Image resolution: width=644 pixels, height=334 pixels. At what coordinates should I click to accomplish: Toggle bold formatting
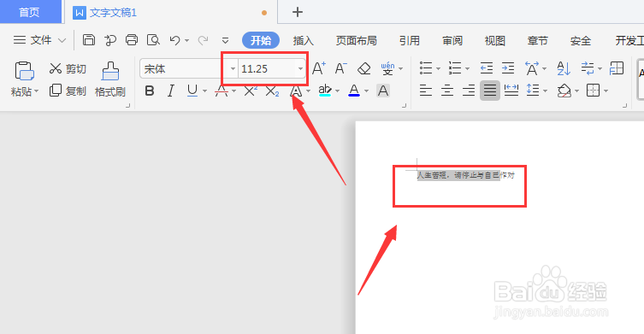pyautogui.click(x=150, y=91)
